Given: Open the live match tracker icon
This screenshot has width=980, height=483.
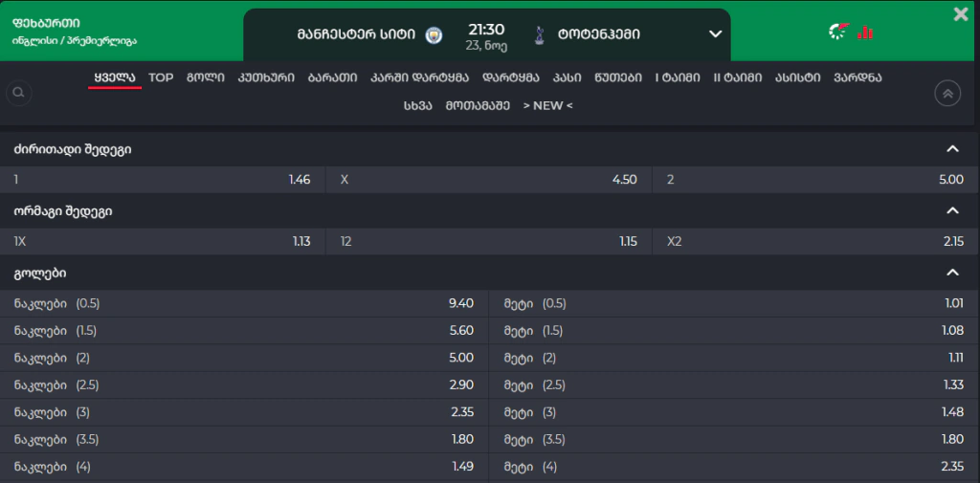Looking at the screenshot, I should (838, 32).
